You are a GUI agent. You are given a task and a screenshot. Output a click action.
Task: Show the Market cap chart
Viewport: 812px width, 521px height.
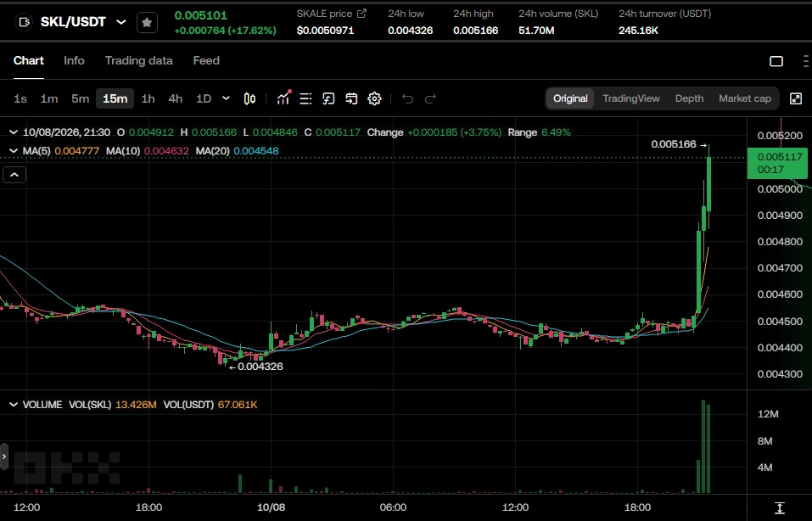click(x=745, y=98)
